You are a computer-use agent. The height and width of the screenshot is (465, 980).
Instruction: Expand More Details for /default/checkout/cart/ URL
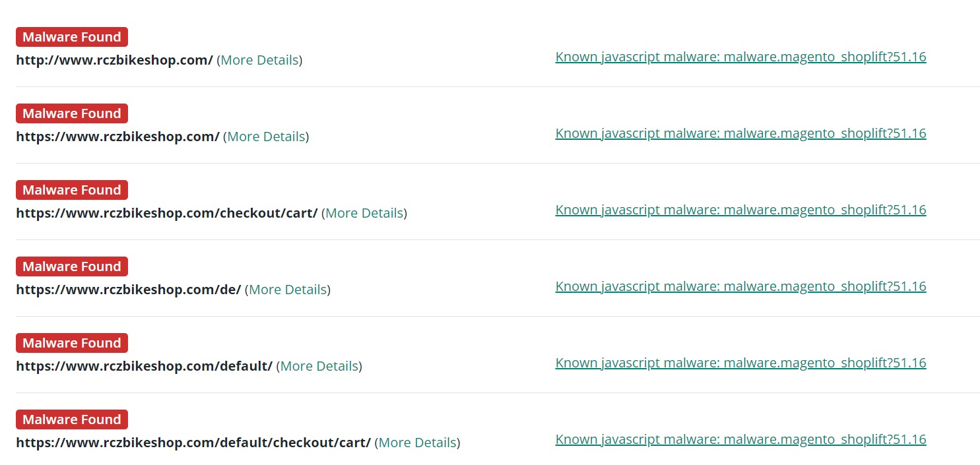[x=418, y=443]
